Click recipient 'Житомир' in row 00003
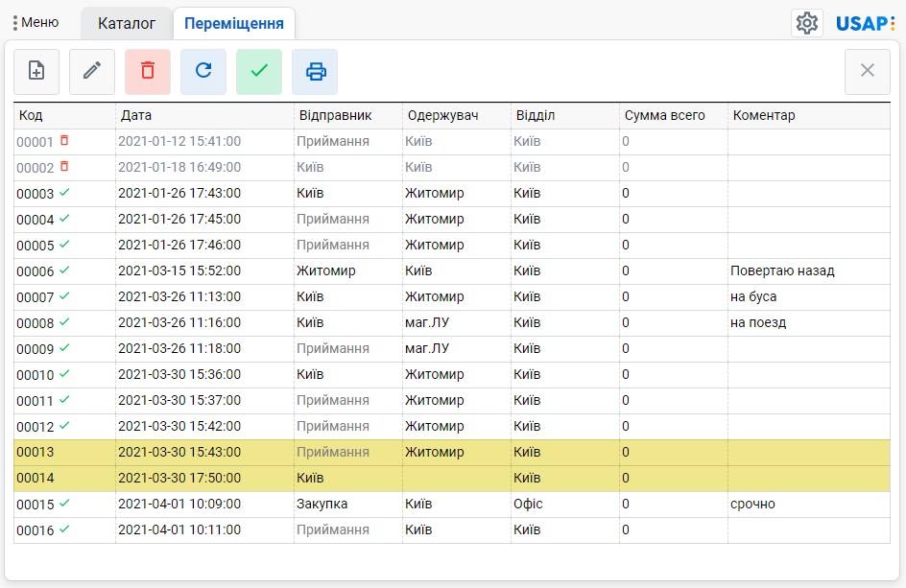Viewport: 906px width, 588px height. tap(435, 194)
